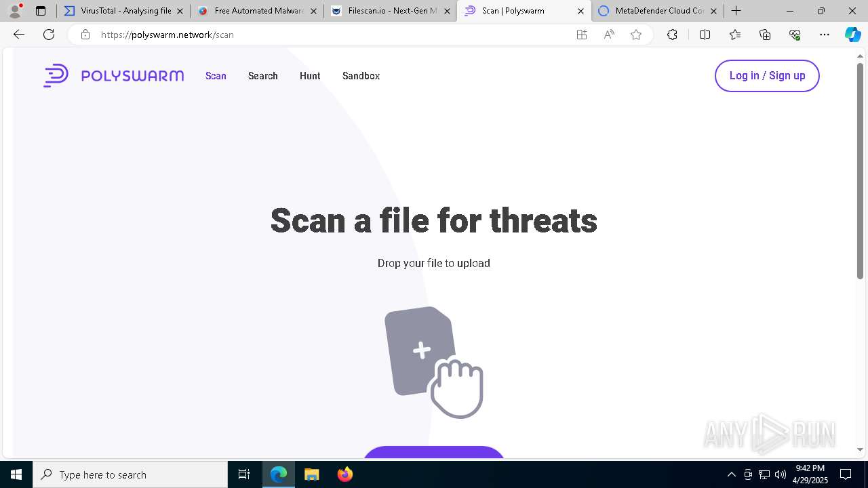The height and width of the screenshot is (488, 868).
Task: Launch Firefox from the taskbar
Action: (x=344, y=474)
